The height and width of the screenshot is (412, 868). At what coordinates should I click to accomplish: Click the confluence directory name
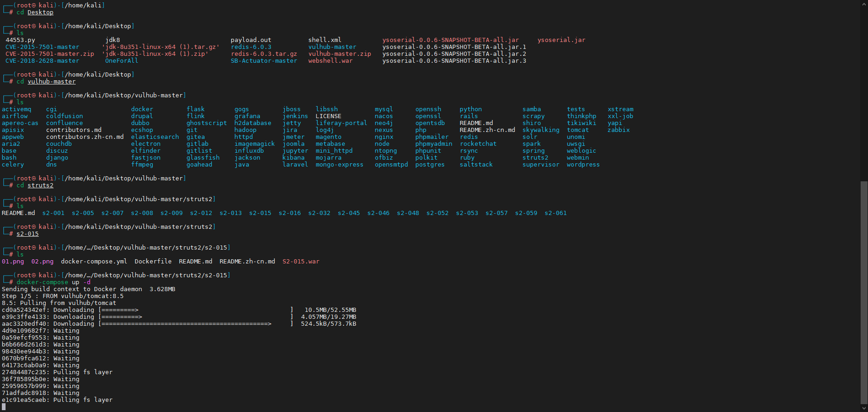point(65,123)
